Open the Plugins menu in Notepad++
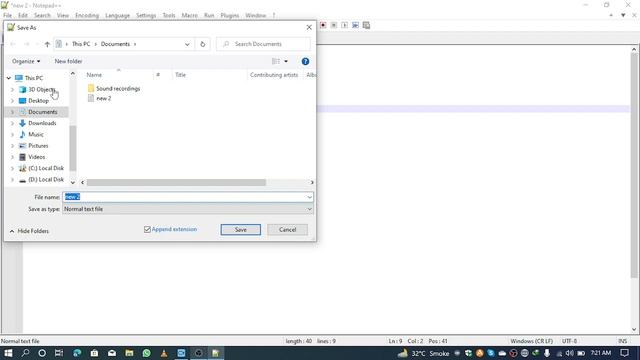640x360 pixels. coord(230,16)
